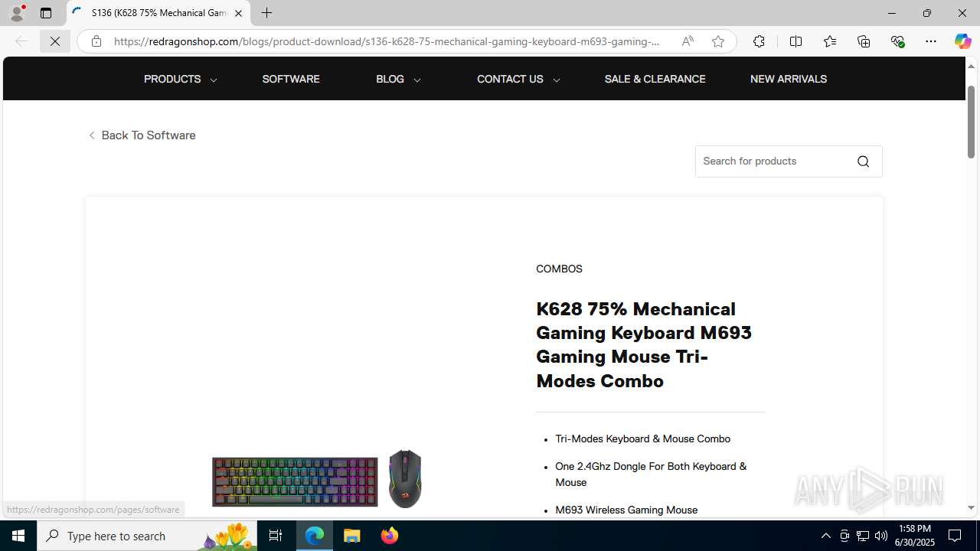The width and height of the screenshot is (980, 551).
Task: Add this page to favorites
Action: click(x=717, y=41)
